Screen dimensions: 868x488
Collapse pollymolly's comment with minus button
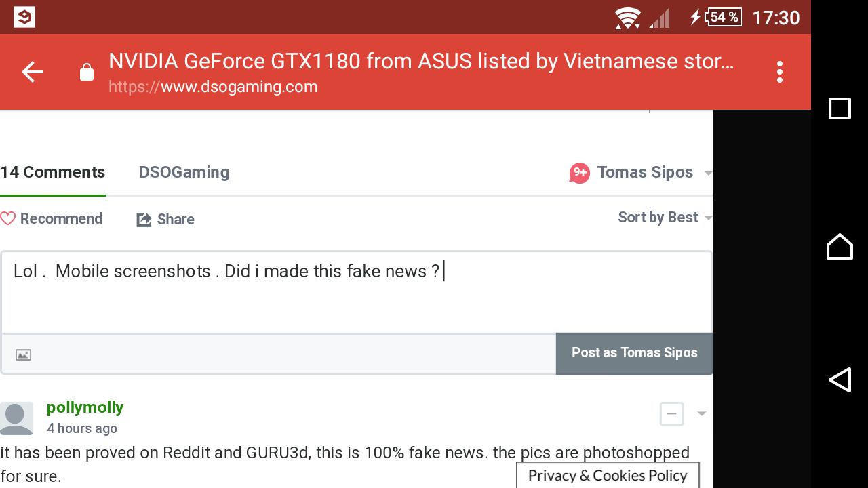tap(671, 413)
